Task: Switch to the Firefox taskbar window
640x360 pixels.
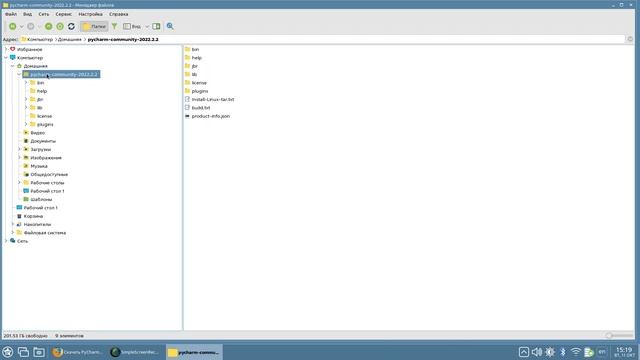Action: [78, 352]
